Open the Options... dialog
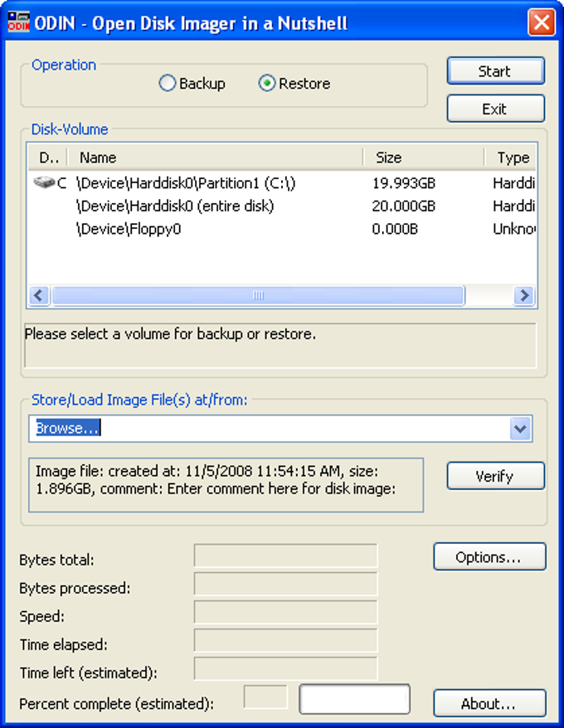The image size is (564, 728). click(489, 556)
